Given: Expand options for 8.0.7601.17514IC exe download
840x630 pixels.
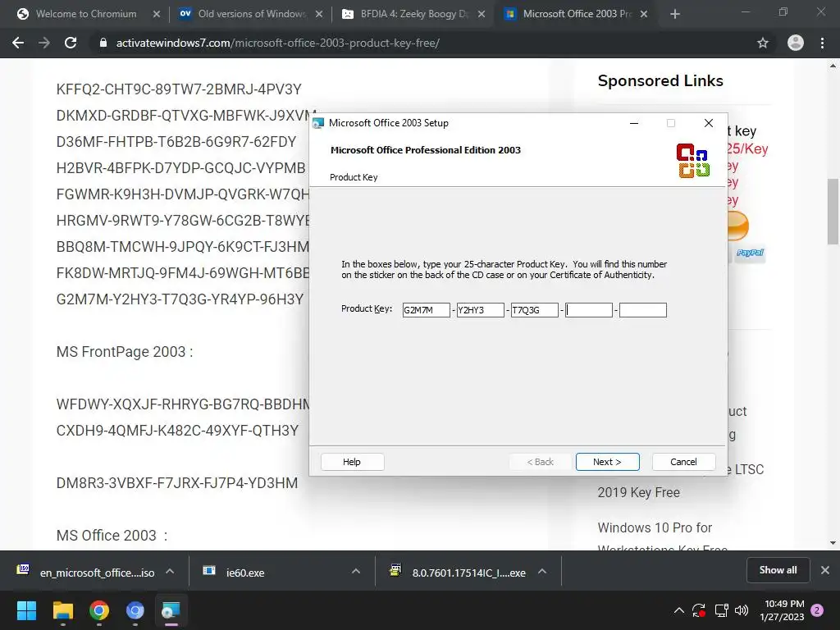Looking at the screenshot, I should 542,572.
